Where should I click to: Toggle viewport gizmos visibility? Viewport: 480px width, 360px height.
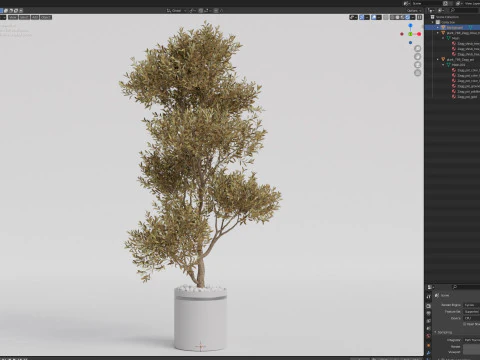point(362,17)
